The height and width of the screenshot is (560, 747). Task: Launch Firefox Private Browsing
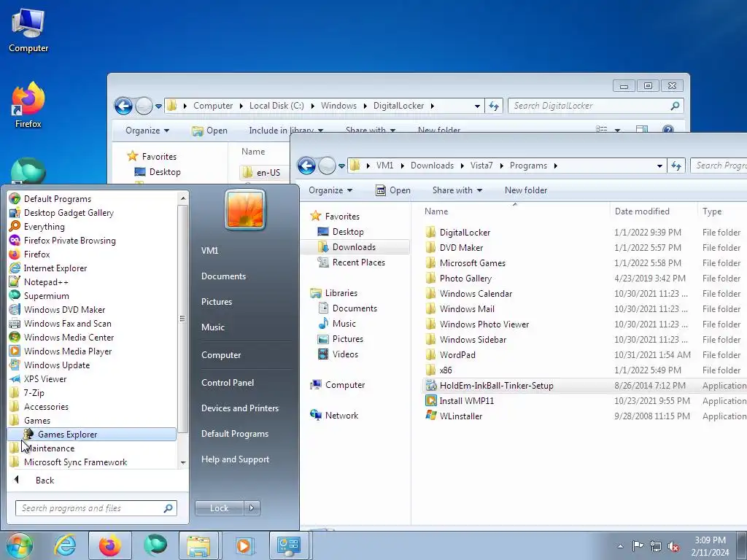pos(69,240)
